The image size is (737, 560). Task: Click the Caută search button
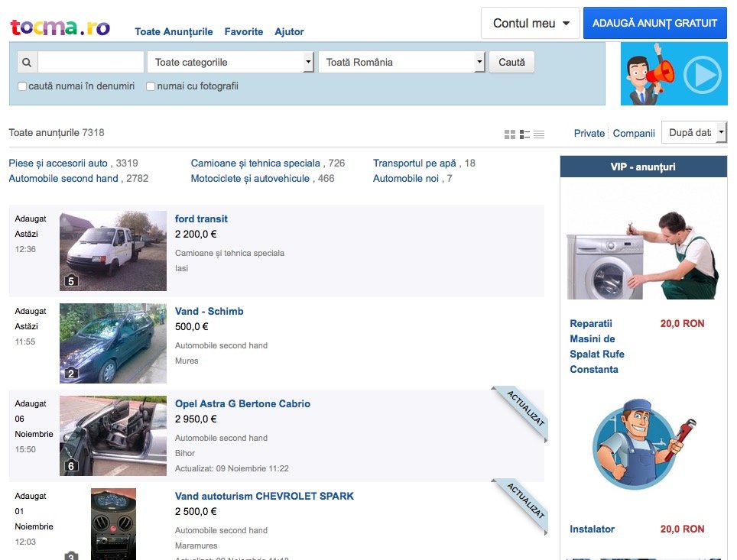512,62
